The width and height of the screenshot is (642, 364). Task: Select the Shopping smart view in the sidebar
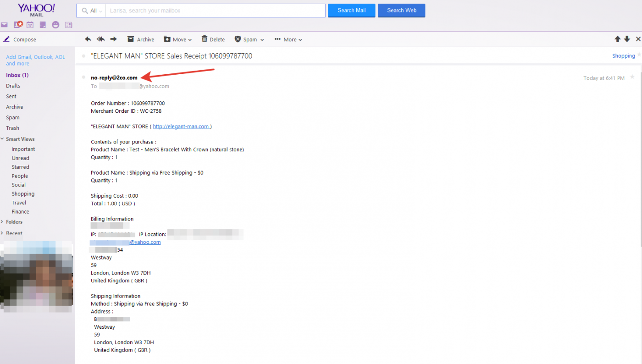23,194
